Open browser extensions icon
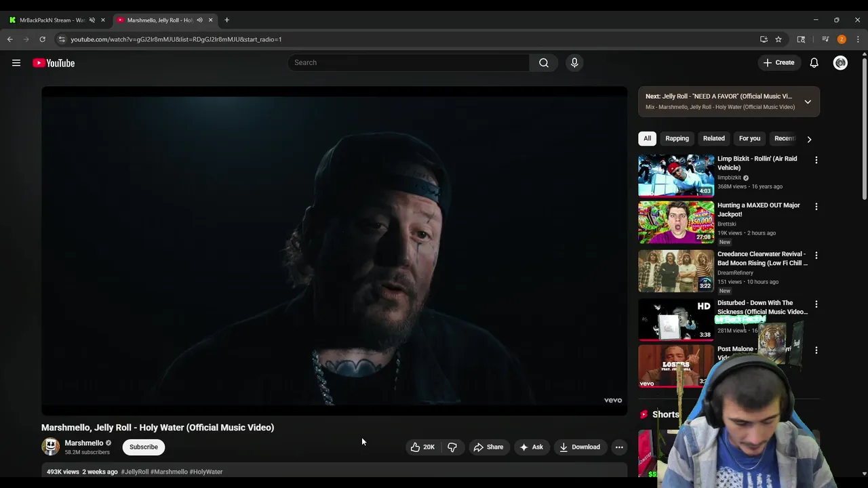The height and width of the screenshot is (488, 868). 801,39
